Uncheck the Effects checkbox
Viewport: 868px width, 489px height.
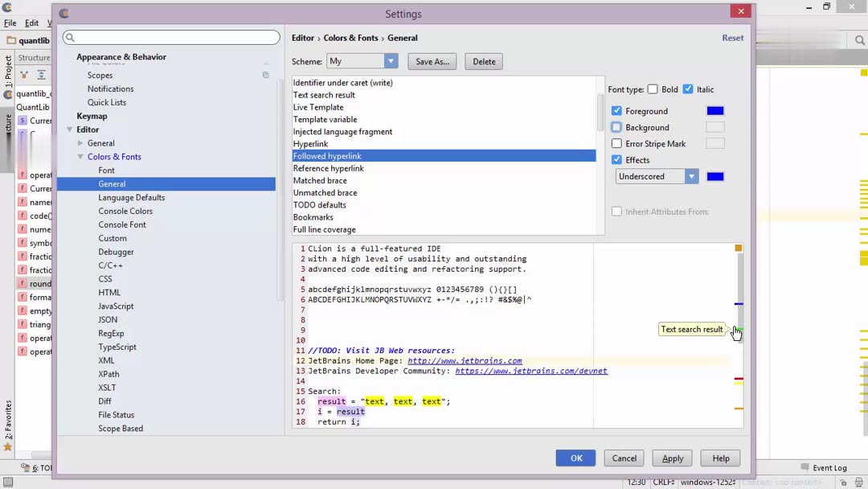tap(616, 159)
